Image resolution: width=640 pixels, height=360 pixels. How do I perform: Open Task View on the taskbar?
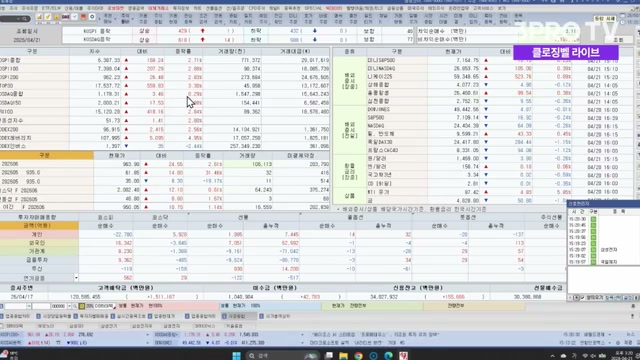tap(329, 356)
